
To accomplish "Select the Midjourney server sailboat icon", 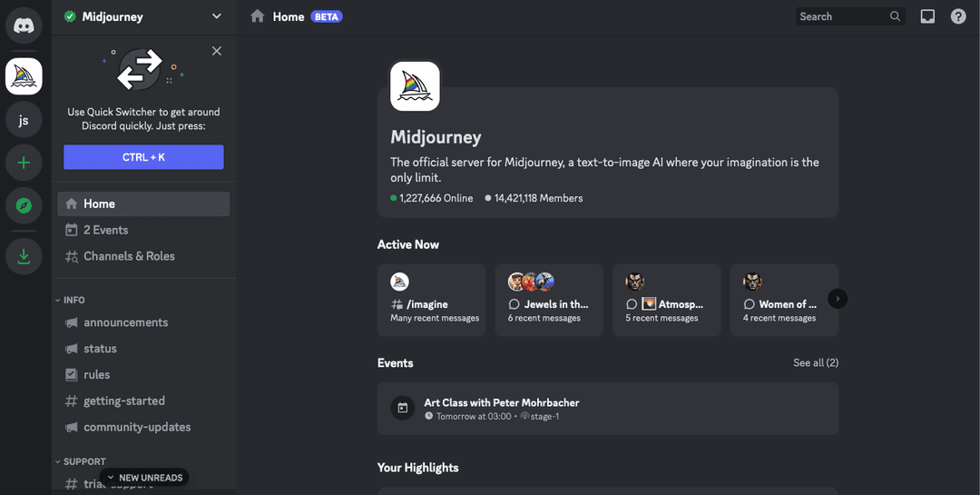I will coord(24,76).
